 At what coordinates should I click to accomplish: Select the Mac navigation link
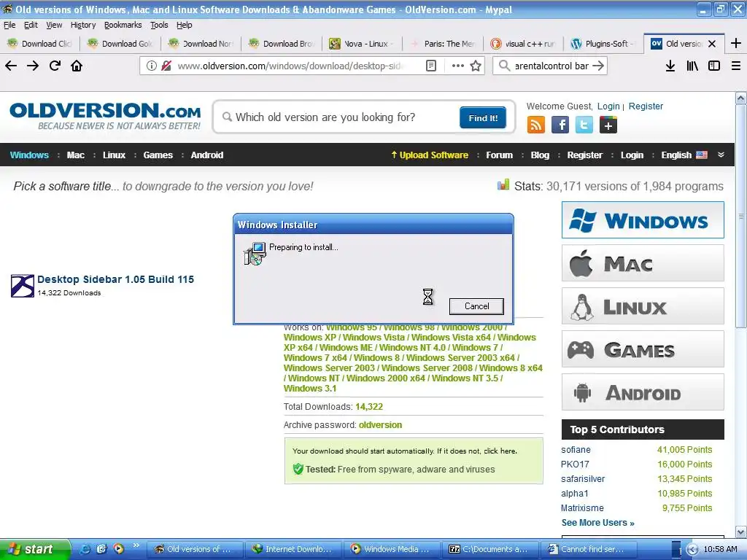(x=75, y=155)
